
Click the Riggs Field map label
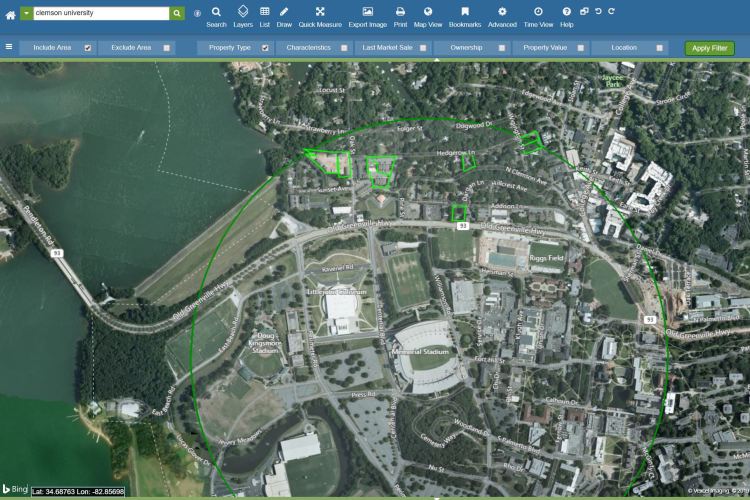(x=546, y=258)
